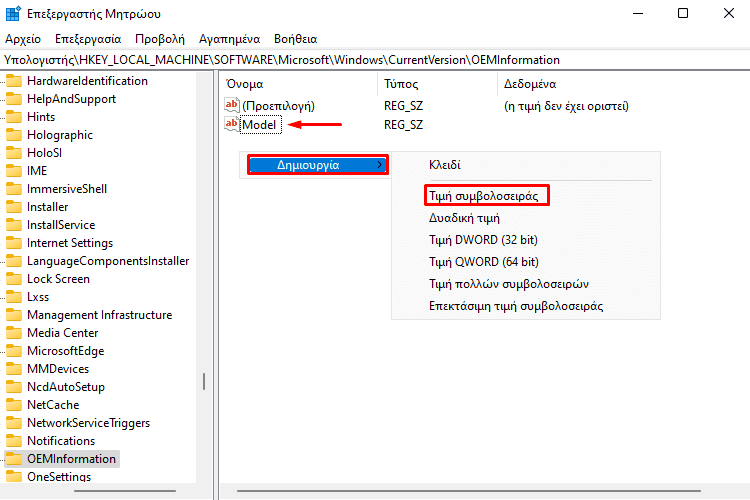Open the Αρχείο menu
This screenshot has width=750, height=500.
23,39
